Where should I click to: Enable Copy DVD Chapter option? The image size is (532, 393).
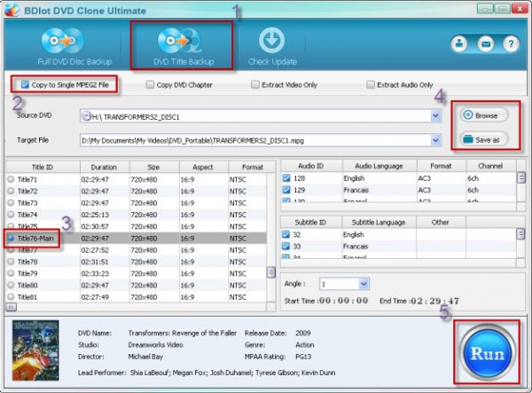[x=150, y=84]
